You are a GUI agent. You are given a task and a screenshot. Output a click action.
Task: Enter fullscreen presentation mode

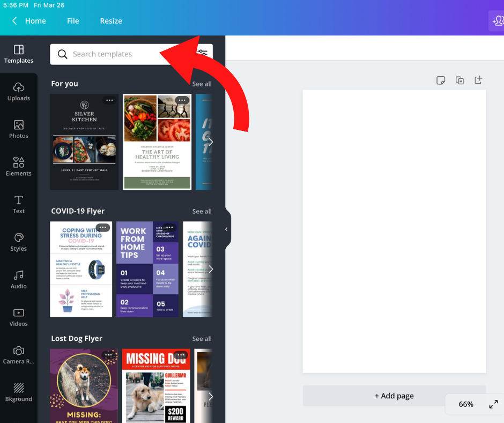[493, 404]
